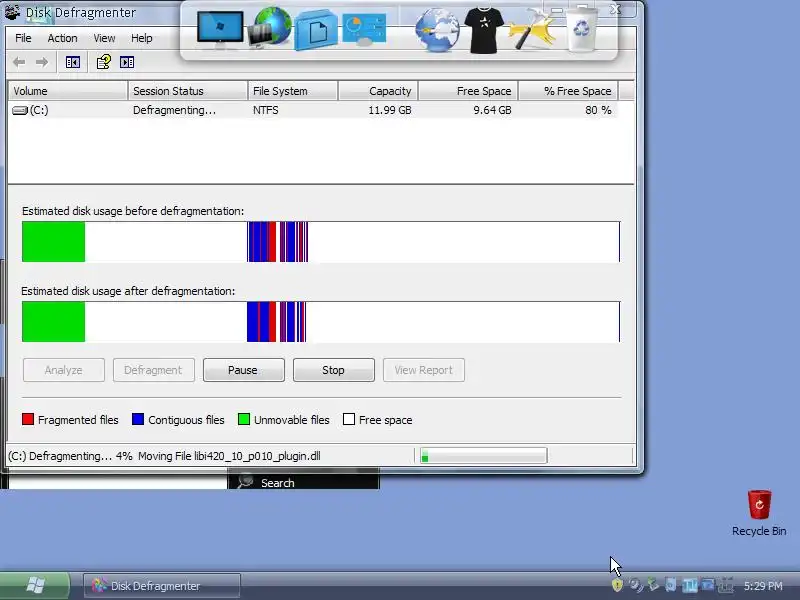Open the blue control panel dock icon

coord(364,29)
